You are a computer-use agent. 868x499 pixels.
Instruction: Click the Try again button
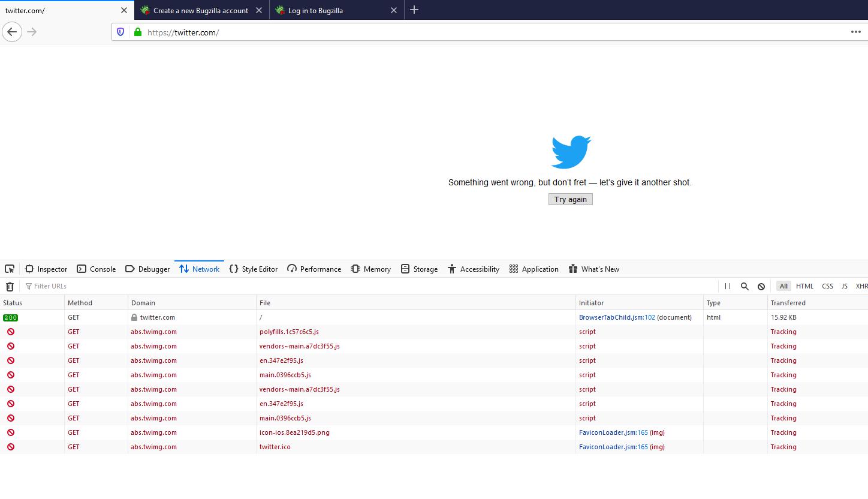570,199
